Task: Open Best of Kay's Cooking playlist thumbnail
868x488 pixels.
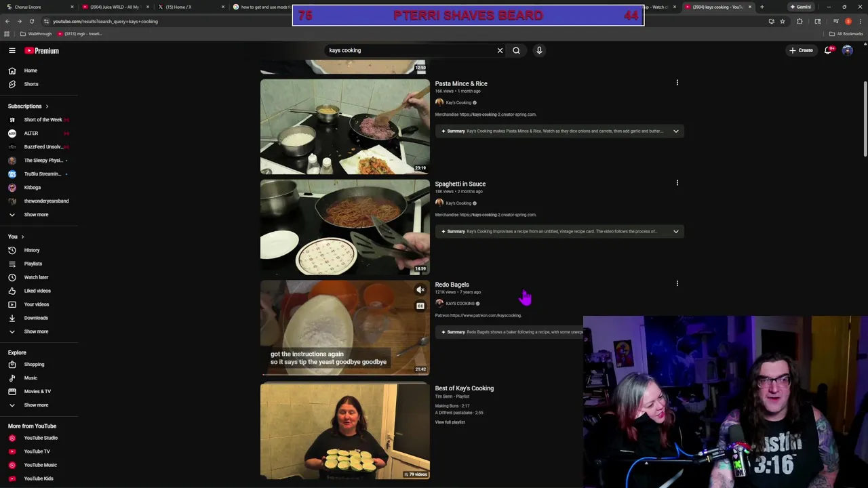Action: [344, 432]
